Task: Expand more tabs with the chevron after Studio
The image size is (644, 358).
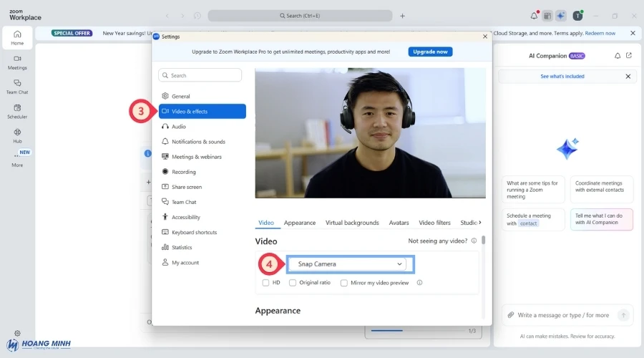Action: [x=480, y=223]
